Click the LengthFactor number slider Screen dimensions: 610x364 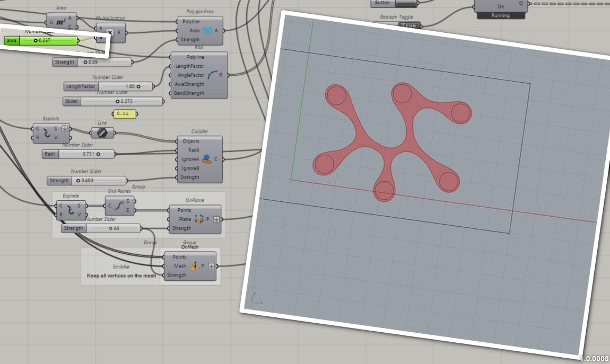[108, 86]
